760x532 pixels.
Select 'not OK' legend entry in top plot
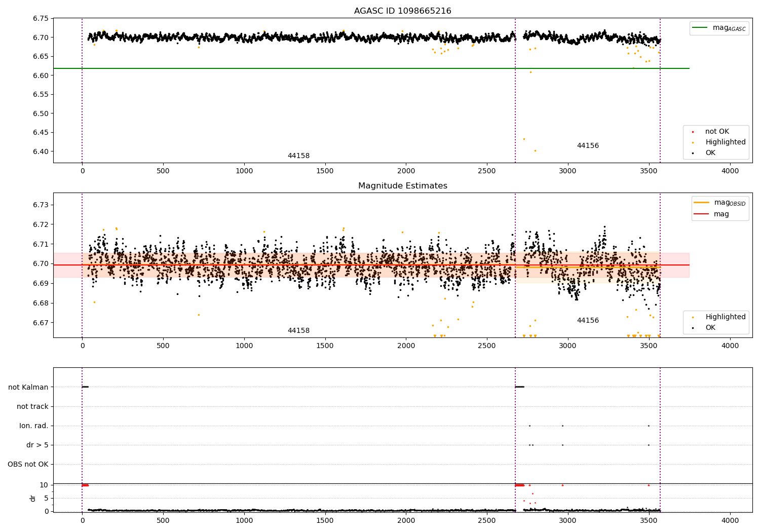(717, 131)
